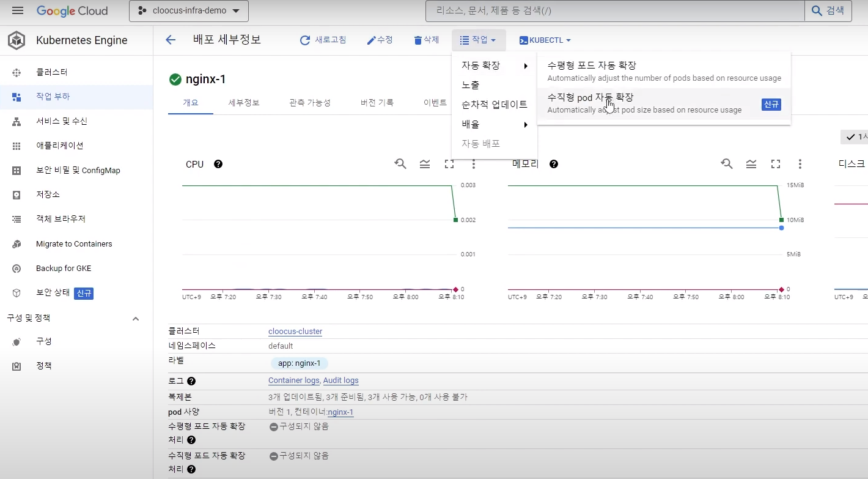Reset zoom on the 메모리 chart
This screenshot has width=868, height=479.
click(x=727, y=164)
